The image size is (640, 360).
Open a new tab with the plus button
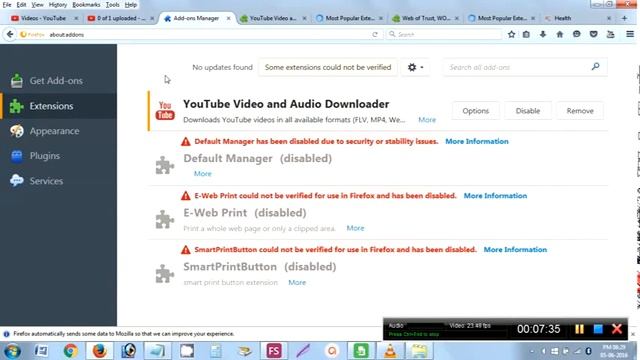click(x=624, y=18)
